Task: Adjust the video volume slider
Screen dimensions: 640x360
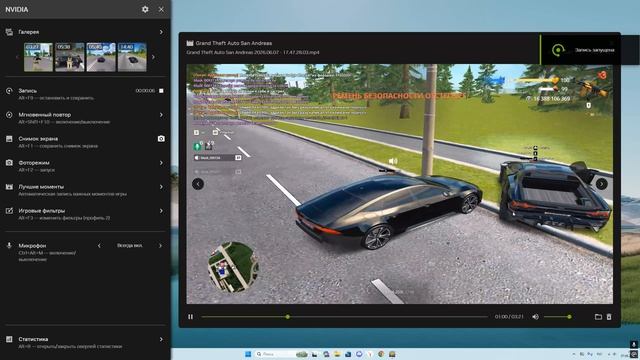Action: click(557, 317)
